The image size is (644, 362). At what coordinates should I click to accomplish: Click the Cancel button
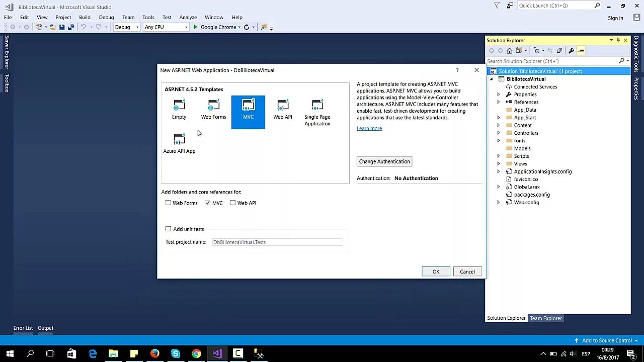(467, 271)
